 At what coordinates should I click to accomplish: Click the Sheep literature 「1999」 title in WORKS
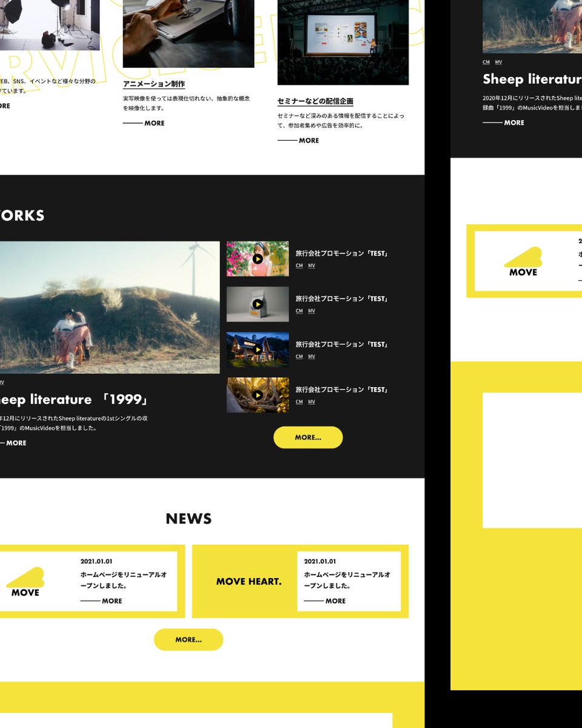pyautogui.click(x=73, y=400)
